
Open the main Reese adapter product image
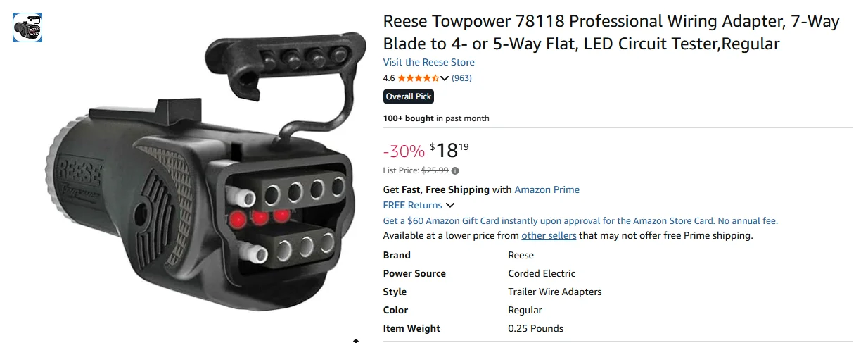pos(204,176)
